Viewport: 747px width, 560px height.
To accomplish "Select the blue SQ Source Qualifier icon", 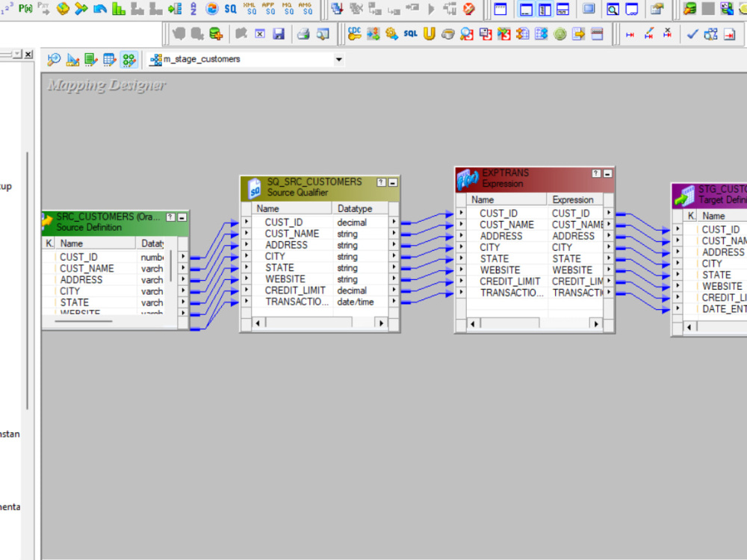I will 230,8.
